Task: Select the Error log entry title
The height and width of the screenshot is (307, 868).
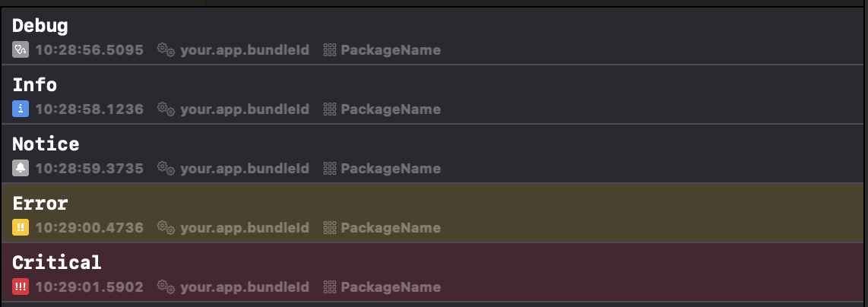Action: tap(40, 203)
